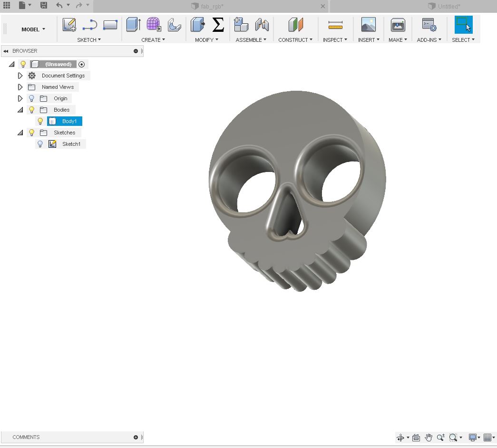Open Display Settings monitor icon
The image size is (497, 448).
coord(473,438)
